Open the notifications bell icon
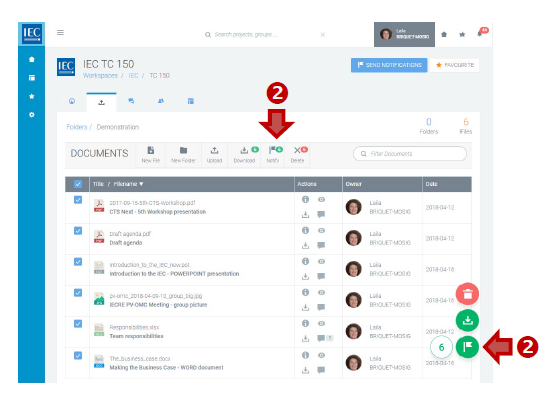This screenshot has width=549, height=399. [x=480, y=34]
